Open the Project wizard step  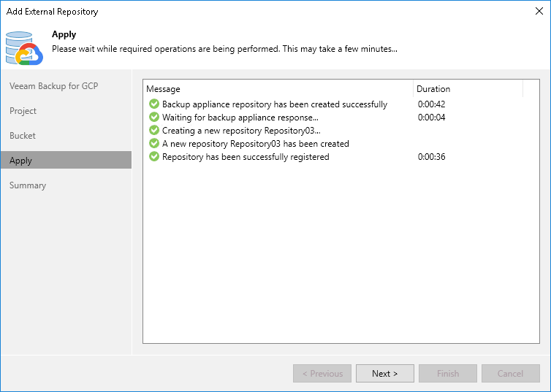click(23, 111)
